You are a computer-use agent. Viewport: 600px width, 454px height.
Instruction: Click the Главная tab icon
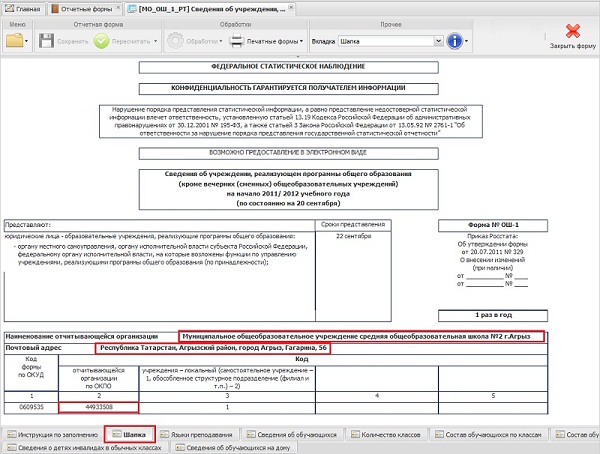[x=10, y=8]
